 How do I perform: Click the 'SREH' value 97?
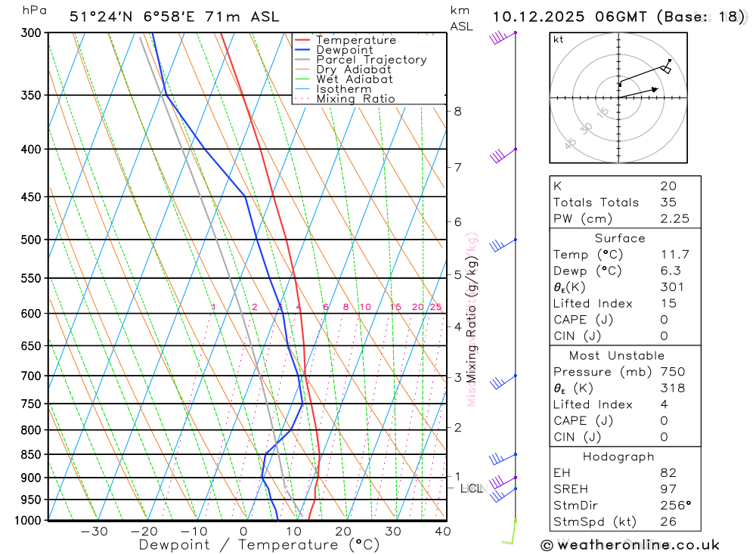click(668, 490)
